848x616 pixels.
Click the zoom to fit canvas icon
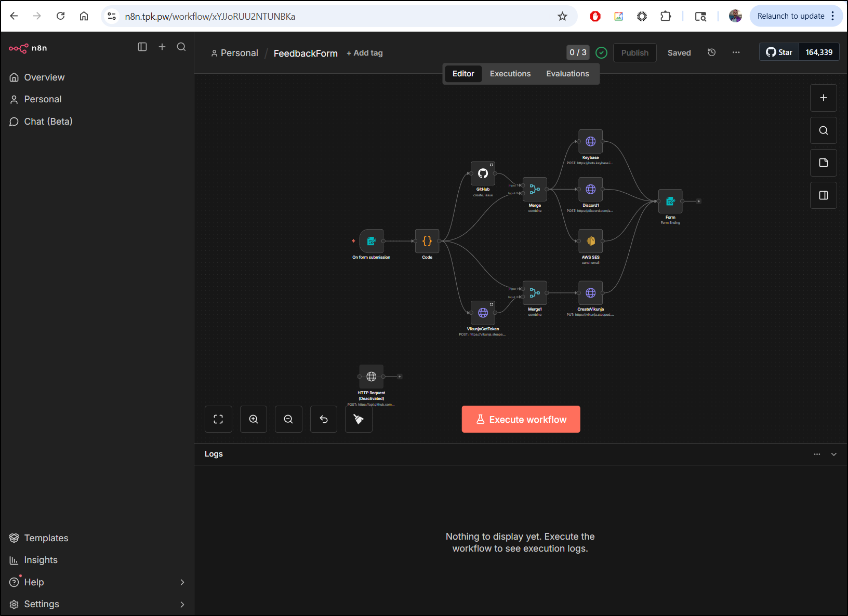[x=218, y=419]
